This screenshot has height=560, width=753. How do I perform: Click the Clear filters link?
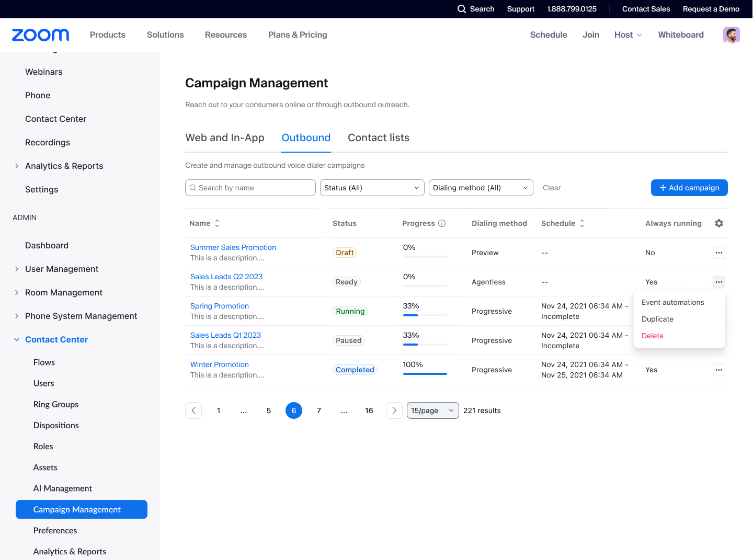[x=552, y=188]
